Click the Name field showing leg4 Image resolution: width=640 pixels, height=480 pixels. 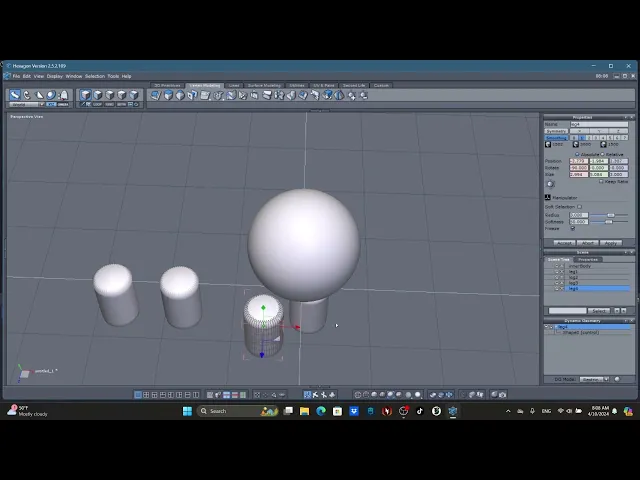(x=599, y=124)
